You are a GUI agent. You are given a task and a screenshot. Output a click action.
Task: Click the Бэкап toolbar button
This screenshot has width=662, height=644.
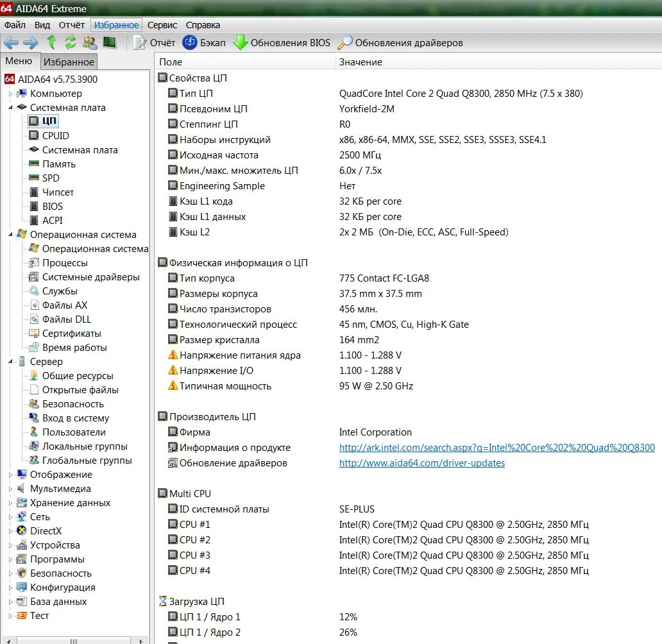[204, 42]
